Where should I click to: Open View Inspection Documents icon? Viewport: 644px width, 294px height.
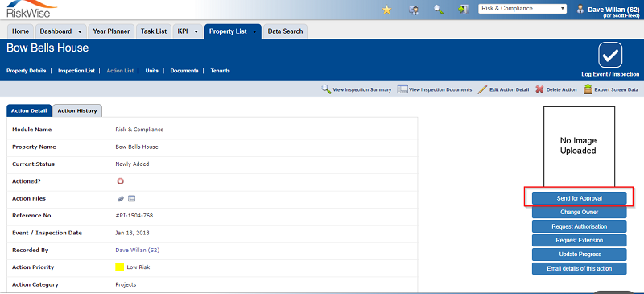tap(402, 89)
